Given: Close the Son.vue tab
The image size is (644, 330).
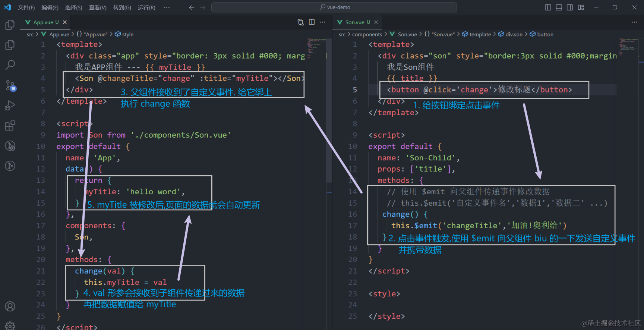Looking at the screenshot, I should tap(376, 22).
